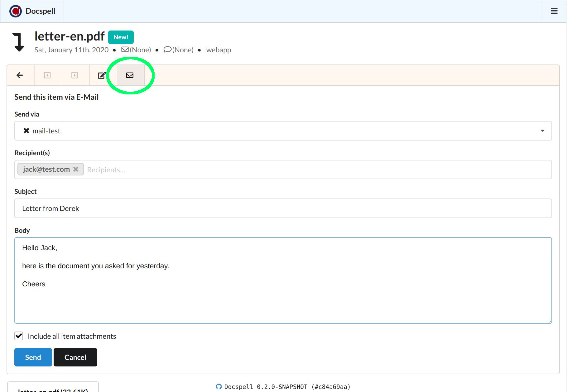This screenshot has width=567, height=392.
Task: Uncheck Include all item attachments
Action: coord(19,336)
